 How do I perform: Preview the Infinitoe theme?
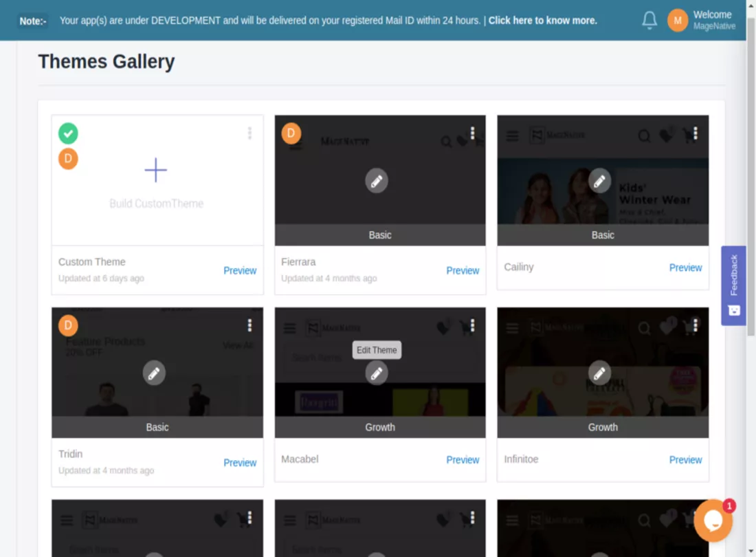pos(685,460)
